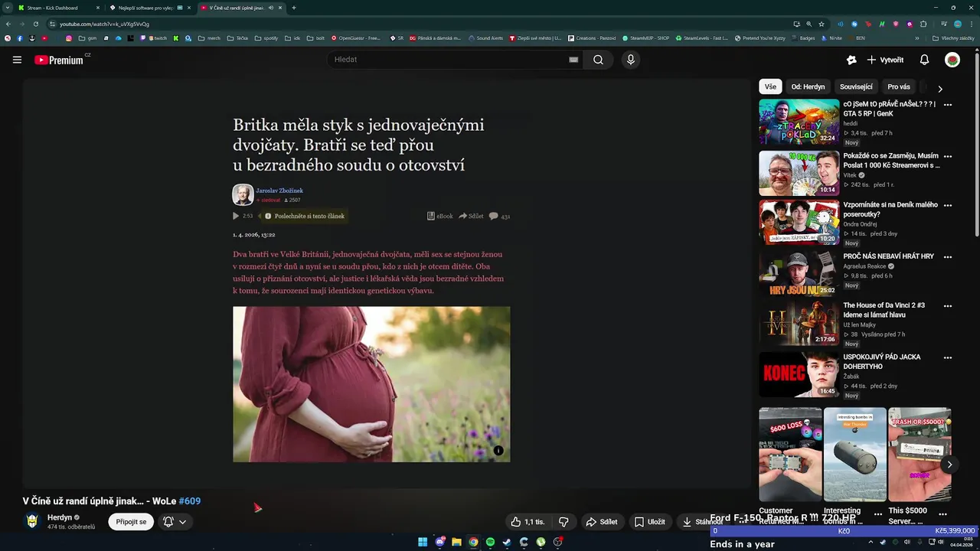The height and width of the screenshot is (551, 980).
Task: Open the $600 LOSS Short thumbnail
Action: [x=790, y=455]
